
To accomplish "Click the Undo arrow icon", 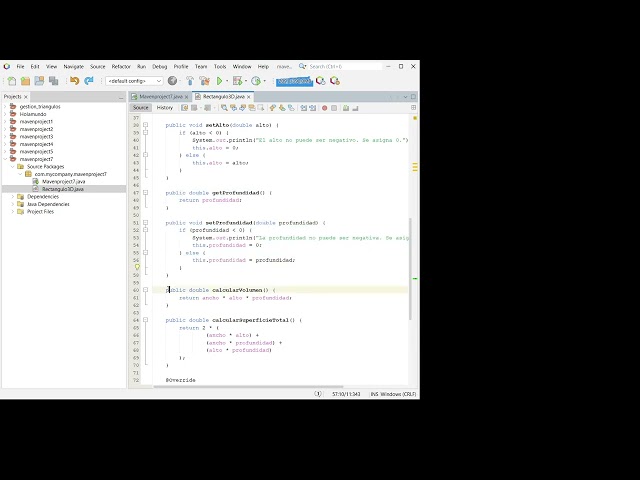I will tap(74, 81).
